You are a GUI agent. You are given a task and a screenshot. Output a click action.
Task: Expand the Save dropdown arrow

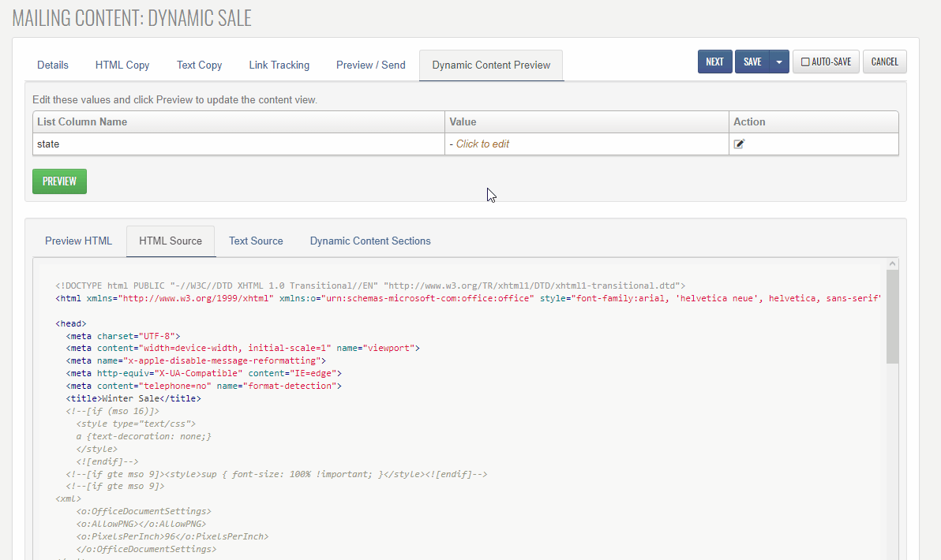pos(778,62)
